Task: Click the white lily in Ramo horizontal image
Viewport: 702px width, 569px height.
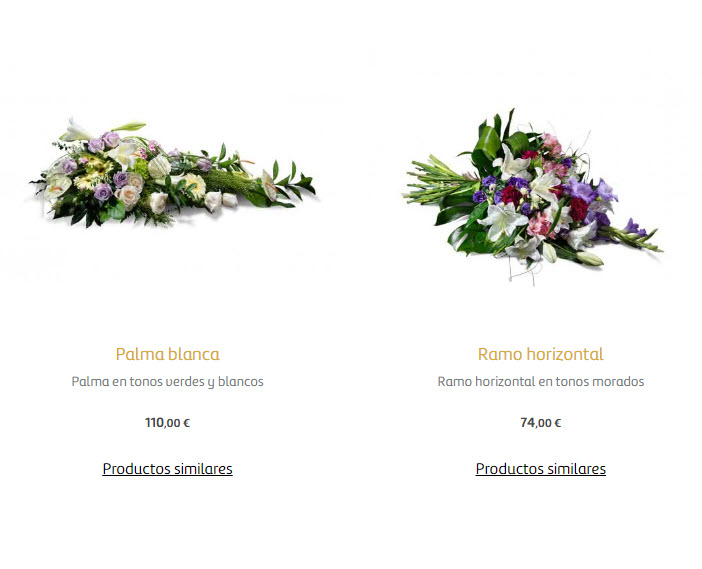Action: pyautogui.click(x=504, y=221)
